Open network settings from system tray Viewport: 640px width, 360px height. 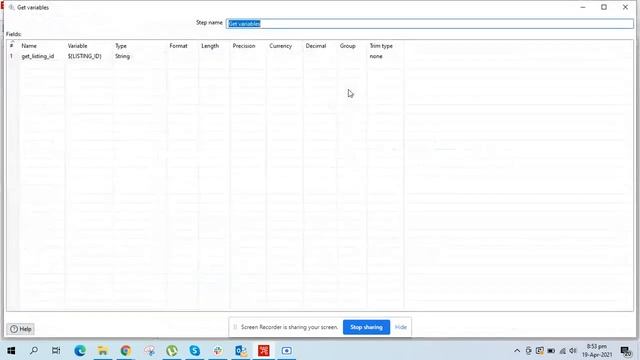point(562,351)
